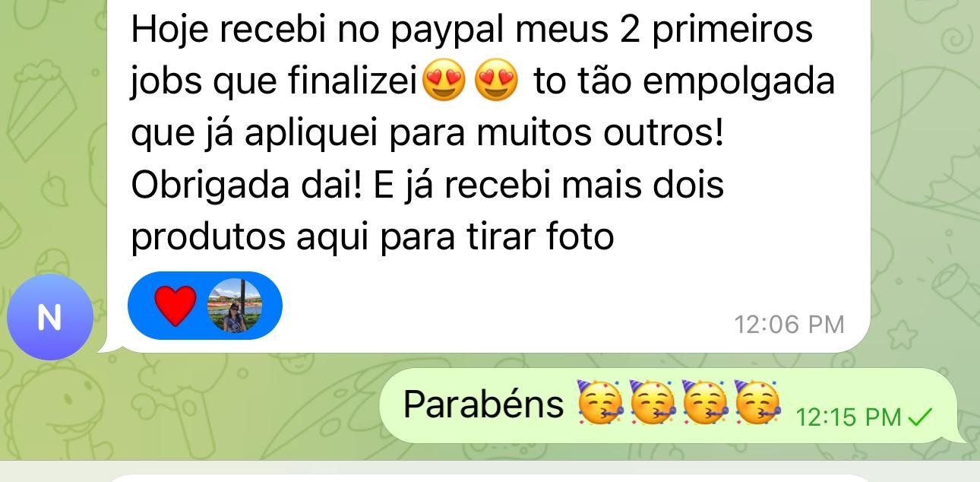Image resolution: width=980 pixels, height=482 pixels.
Task: Select the 12:06 PM timestamp
Action: point(789,325)
